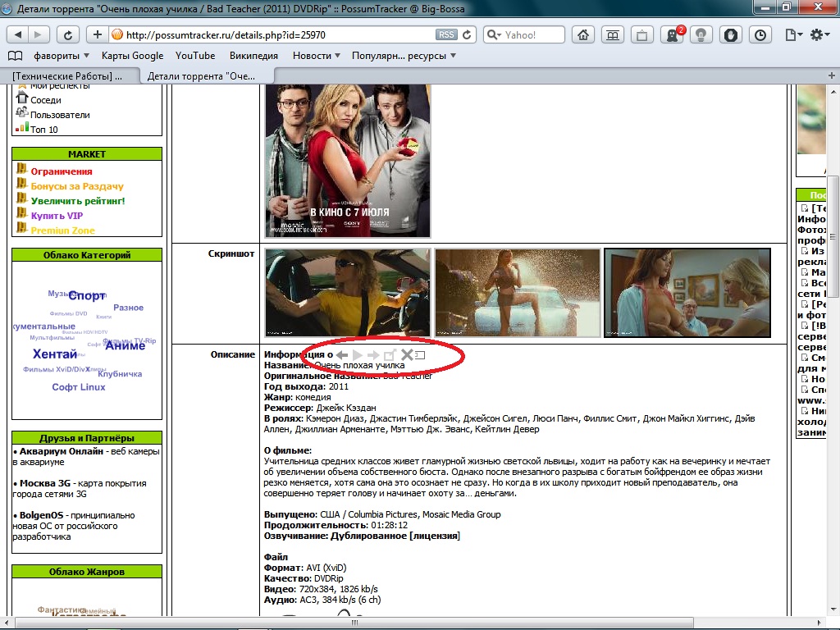The height and width of the screenshot is (630, 840).
Task: Open the Аквариум Онлайн partner link
Action: (61, 451)
